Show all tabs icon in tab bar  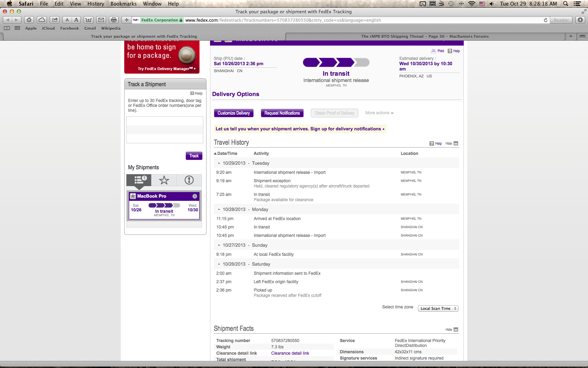pyautogui.click(x=582, y=36)
